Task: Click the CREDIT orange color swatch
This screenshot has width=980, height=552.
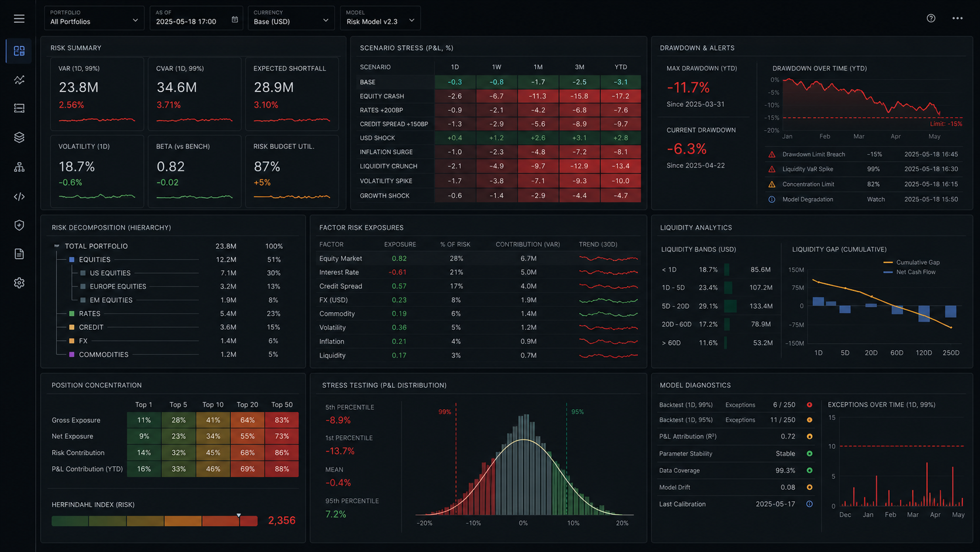Action: click(72, 327)
